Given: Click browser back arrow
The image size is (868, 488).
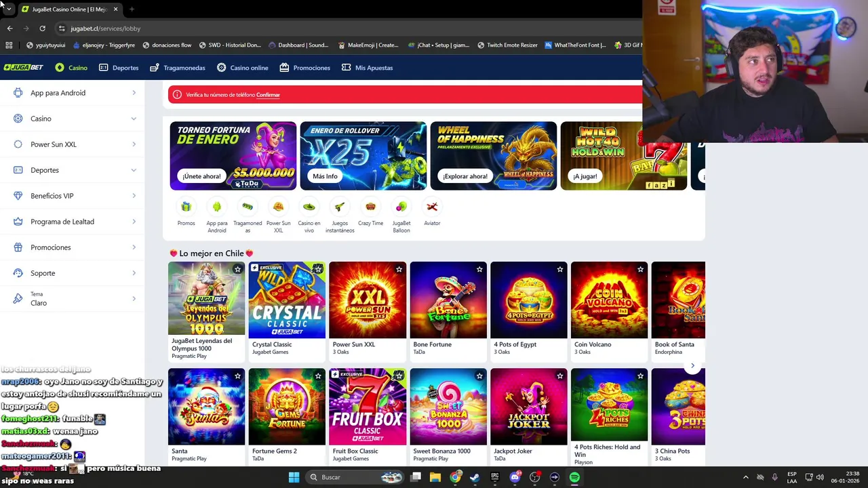Looking at the screenshot, I should point(9,28).
